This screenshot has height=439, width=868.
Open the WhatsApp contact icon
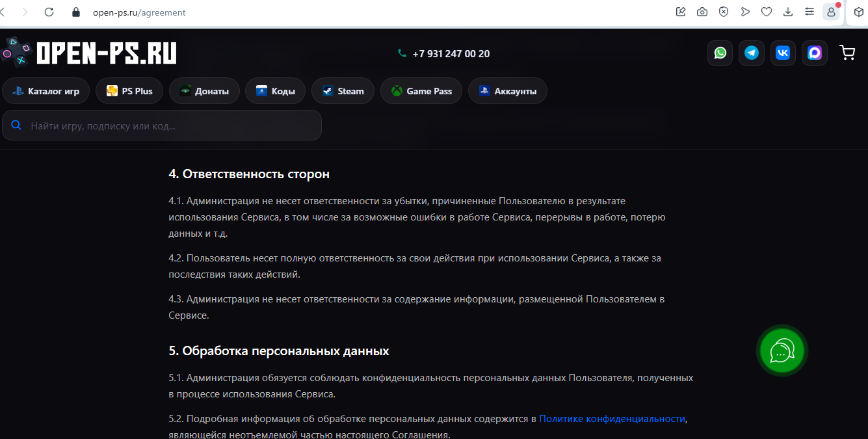pyautogui.click(x=720, y=53)
